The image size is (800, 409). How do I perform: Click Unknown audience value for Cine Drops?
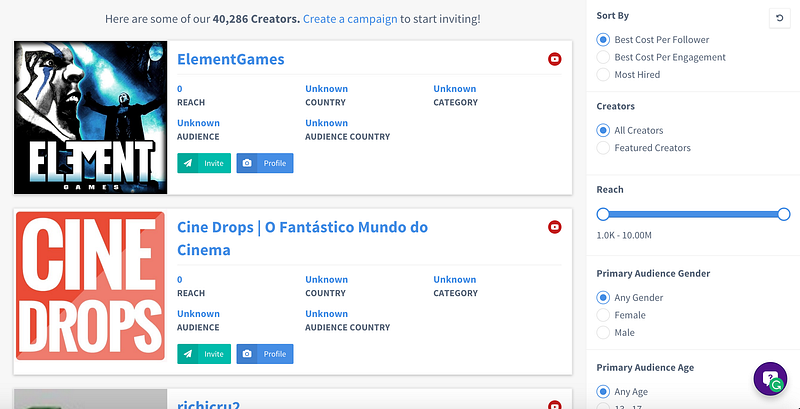click(198, 314)
